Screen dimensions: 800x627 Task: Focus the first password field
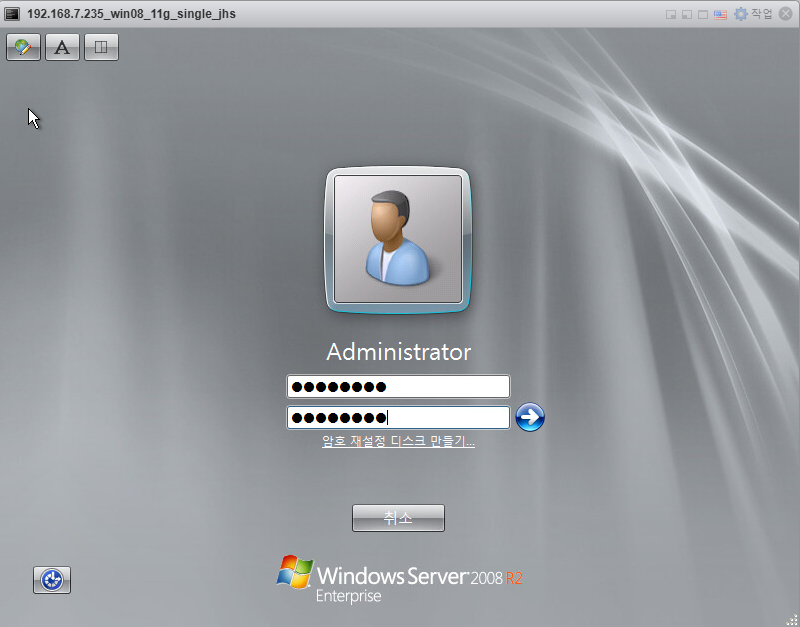[398, 387]
